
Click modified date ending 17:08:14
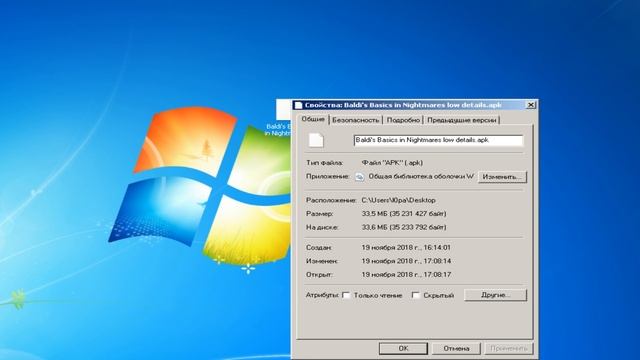pos(406,261)
